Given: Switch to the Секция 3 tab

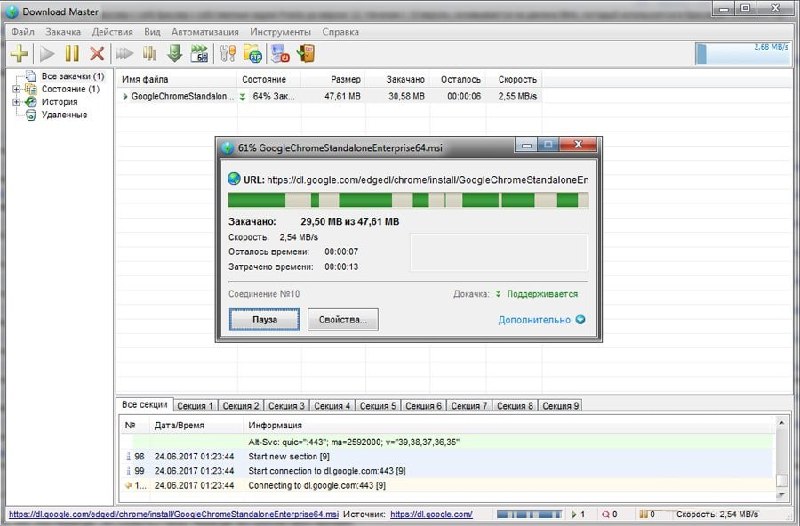Looking at the screenshot, I should click(x=286, y=406).
